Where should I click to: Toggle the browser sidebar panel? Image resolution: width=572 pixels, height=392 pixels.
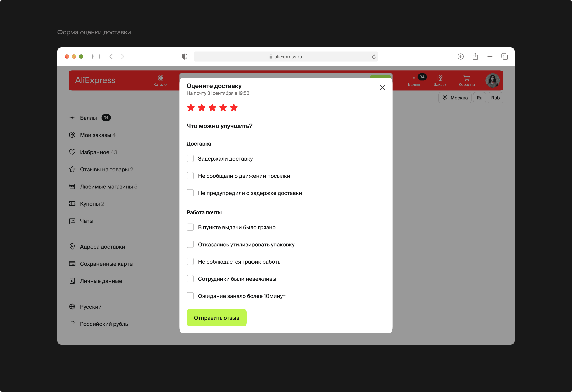[x=96, y=57]
